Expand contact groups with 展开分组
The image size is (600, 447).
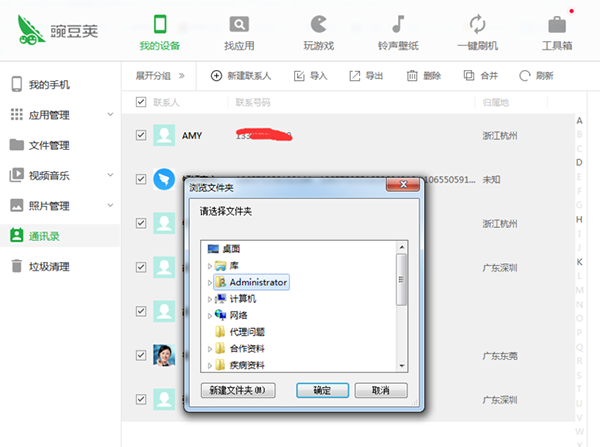(x=160, y=76)
